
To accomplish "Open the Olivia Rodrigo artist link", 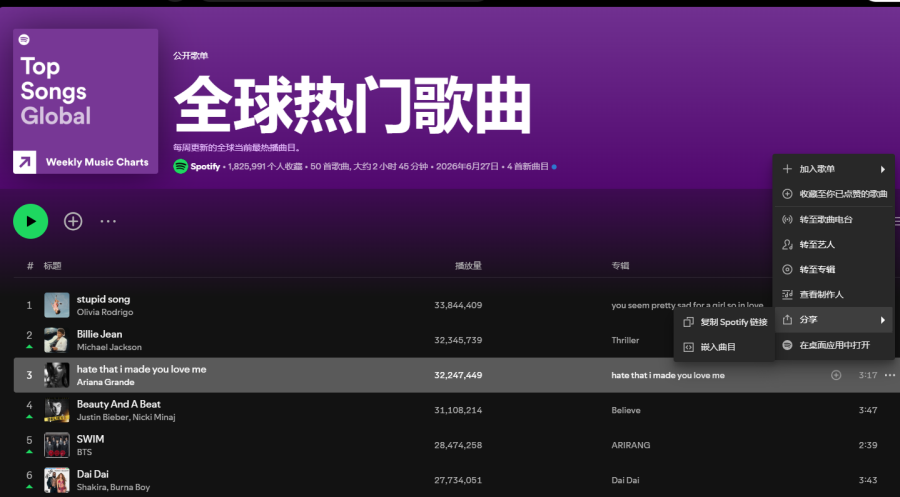I will [x=105, y=312].
